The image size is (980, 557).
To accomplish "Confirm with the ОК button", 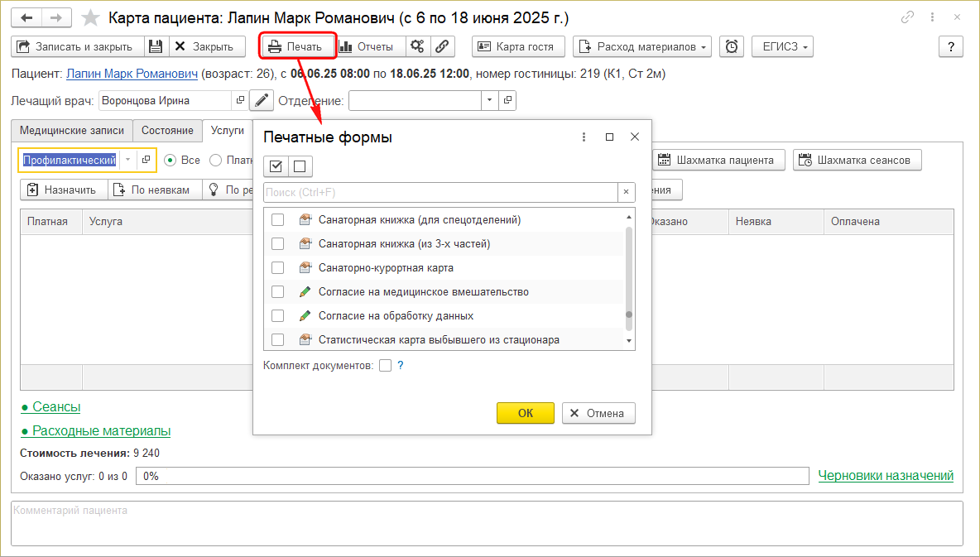I will coord(525,413).
